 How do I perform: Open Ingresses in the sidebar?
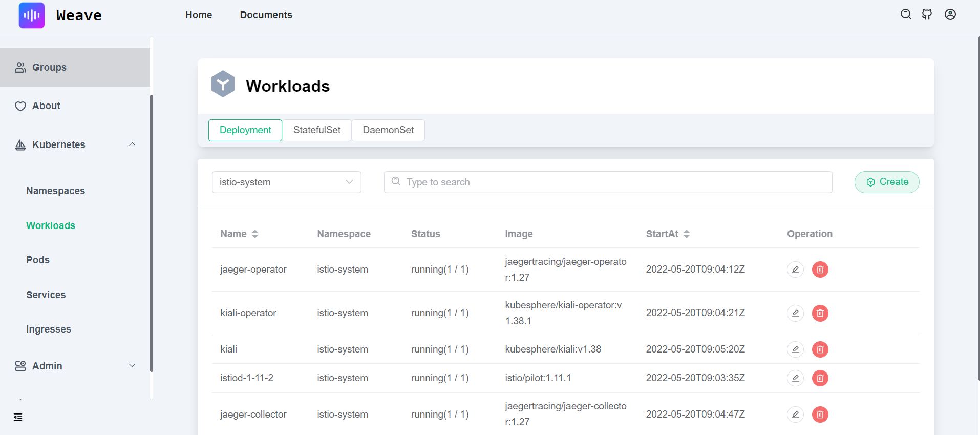[x=49, y=329]
